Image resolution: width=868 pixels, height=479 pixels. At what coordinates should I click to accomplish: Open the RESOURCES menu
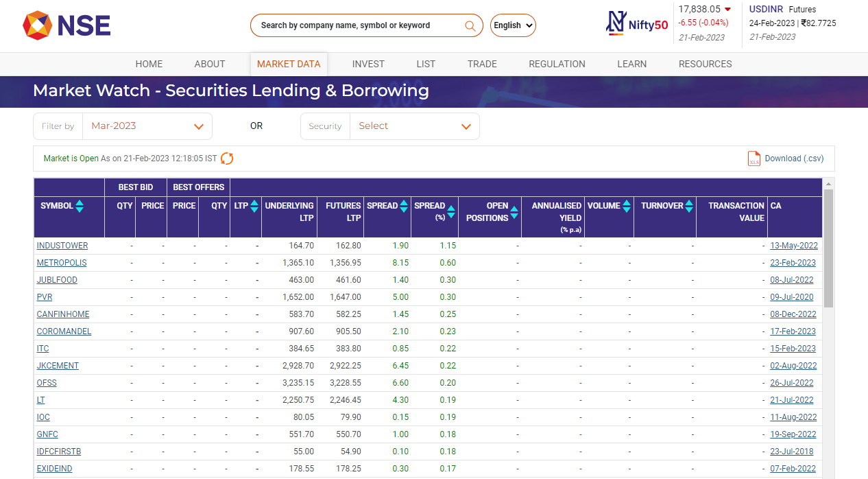click(x=705, y=64)
